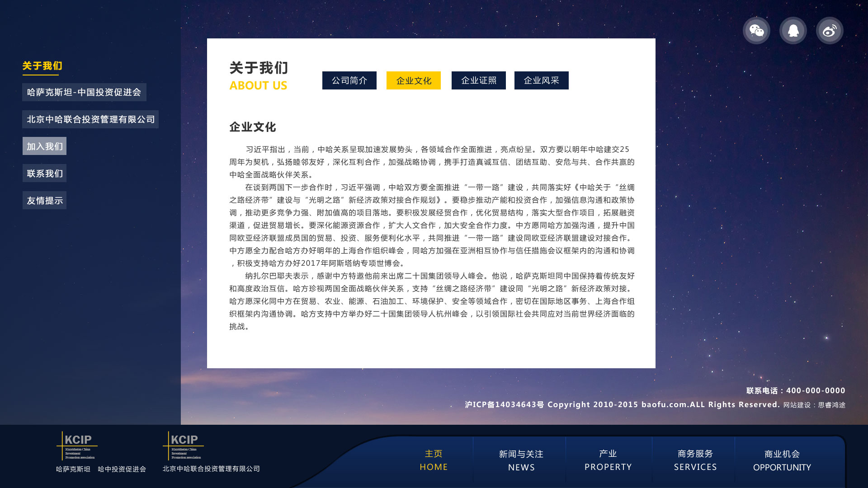Screen dimensions: 868x488
Task: Select the highlighted 企业文化 tab
Action: [413, 80]
